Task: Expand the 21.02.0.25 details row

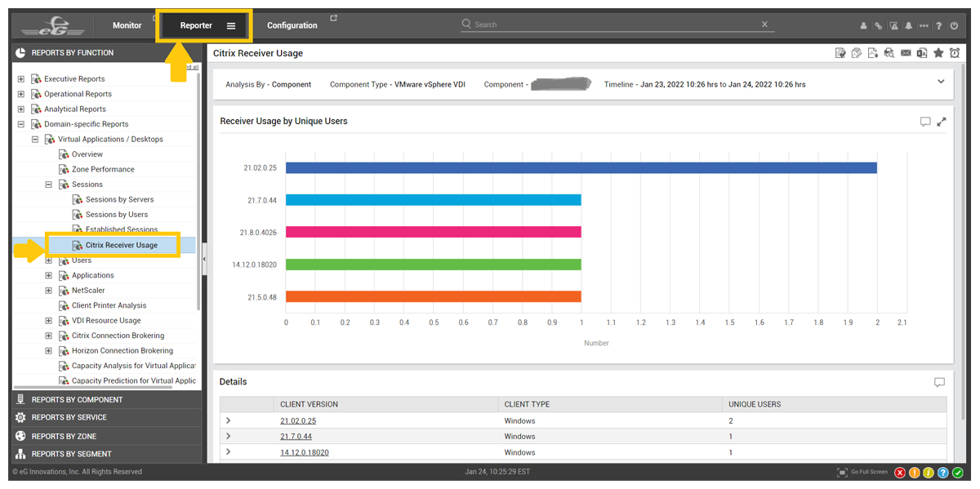Action: (229, 420)
